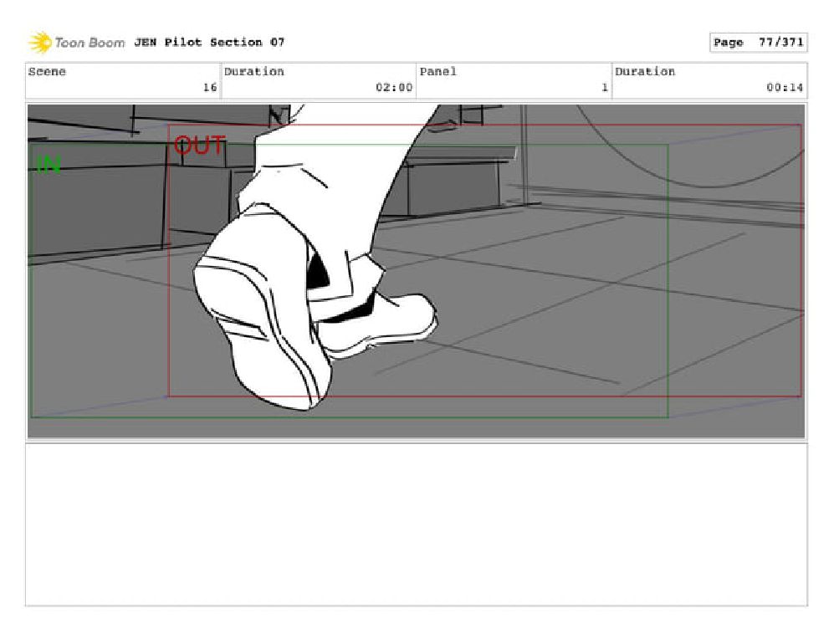The width and height of the screenshot is (834, 644).
Task: Click the 'Scene' header label
Action: [x=47, y=72]
